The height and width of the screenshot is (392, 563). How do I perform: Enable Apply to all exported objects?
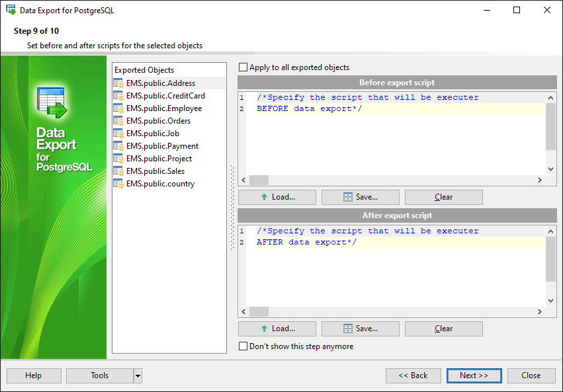[243, 67]
